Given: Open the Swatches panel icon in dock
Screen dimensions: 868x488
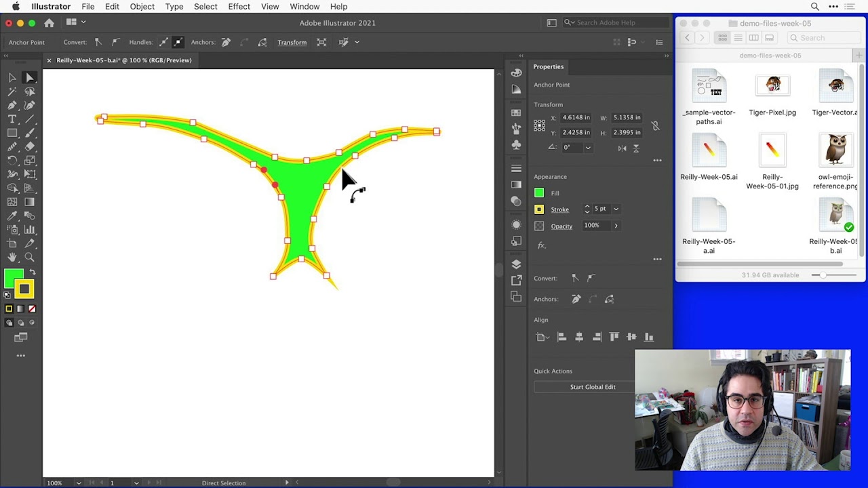Looking at the screenshot, I should 516,112.
